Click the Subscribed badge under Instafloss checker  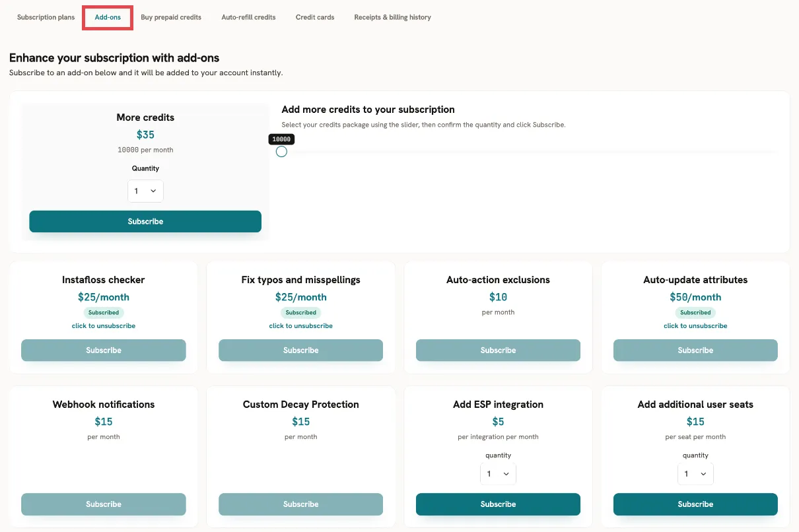point(104,313)
